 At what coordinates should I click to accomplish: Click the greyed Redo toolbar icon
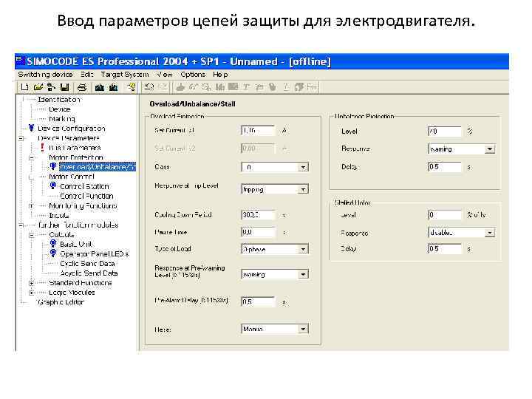tap(163, 87)
